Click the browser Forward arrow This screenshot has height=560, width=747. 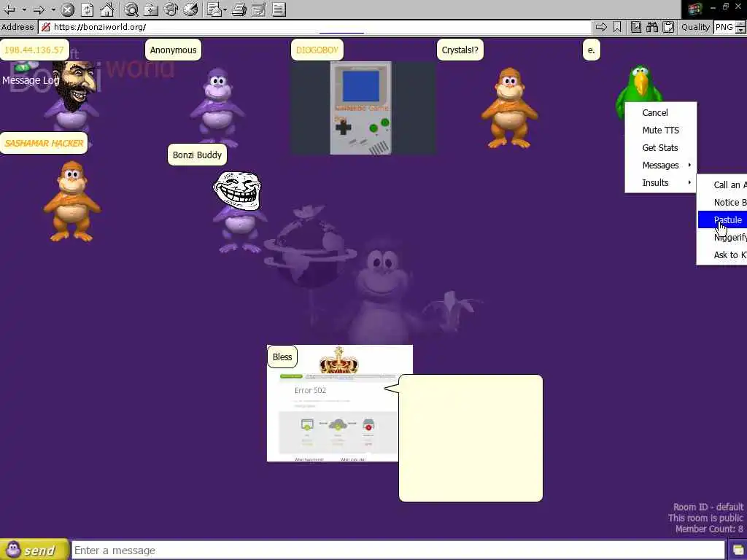coord(39,9)
